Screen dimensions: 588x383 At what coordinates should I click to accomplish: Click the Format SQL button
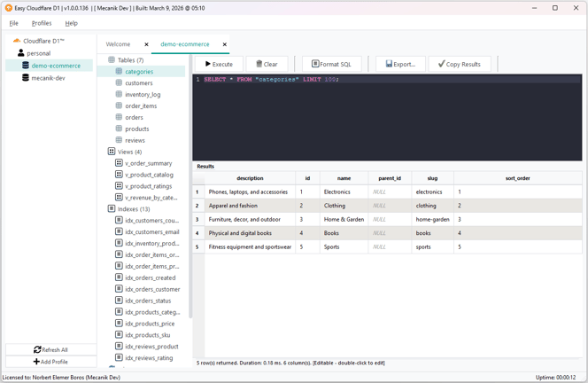331,64
